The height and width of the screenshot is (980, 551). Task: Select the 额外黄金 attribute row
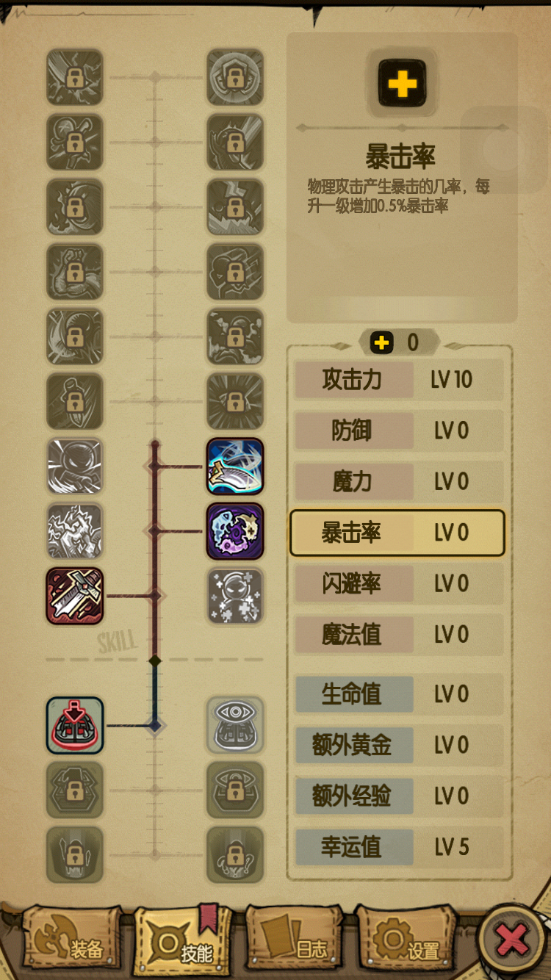[x=399, y=745]
